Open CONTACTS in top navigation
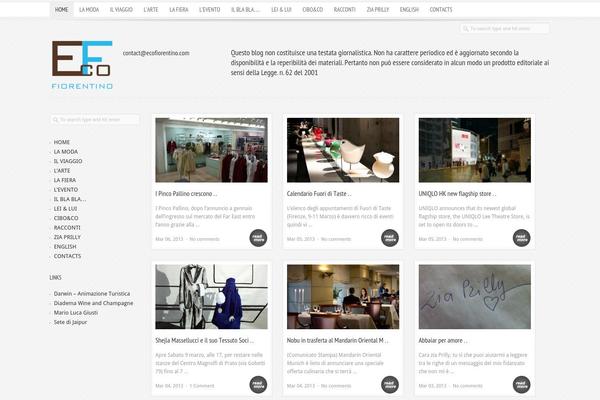Screen dimensions: 600x400 [441, 10]
